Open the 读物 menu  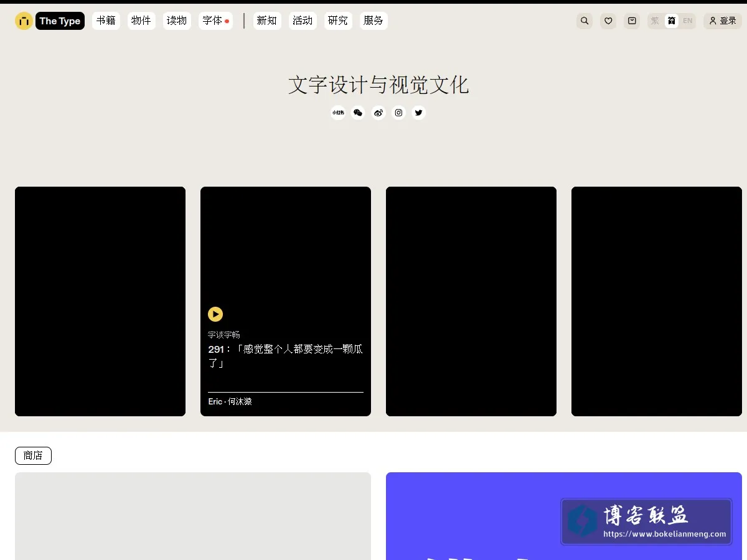click(177, 21)
